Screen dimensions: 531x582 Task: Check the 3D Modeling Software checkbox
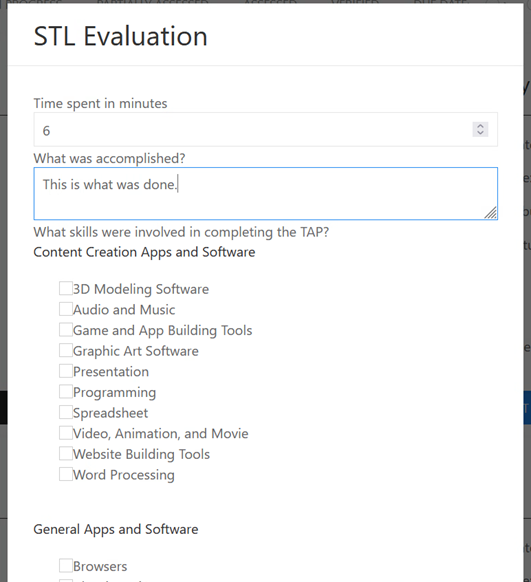tap(66, 288)
